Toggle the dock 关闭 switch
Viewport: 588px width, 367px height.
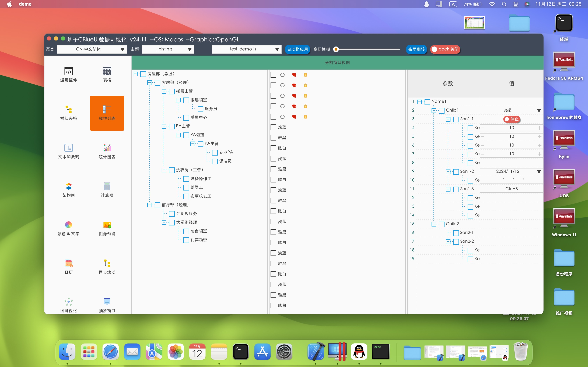(445, 49)
